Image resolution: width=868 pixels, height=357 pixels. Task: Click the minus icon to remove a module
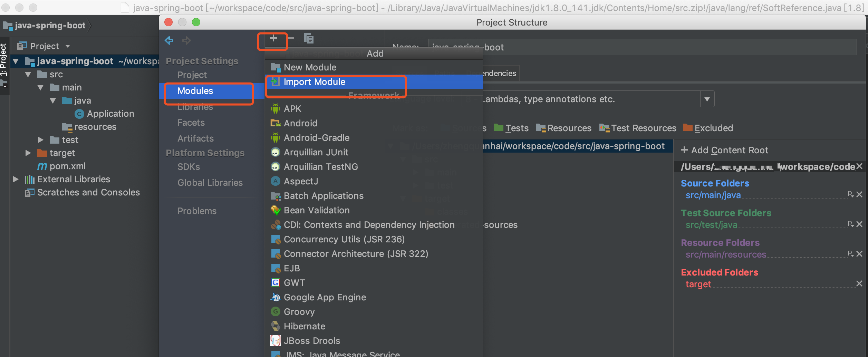pos(291,38)
